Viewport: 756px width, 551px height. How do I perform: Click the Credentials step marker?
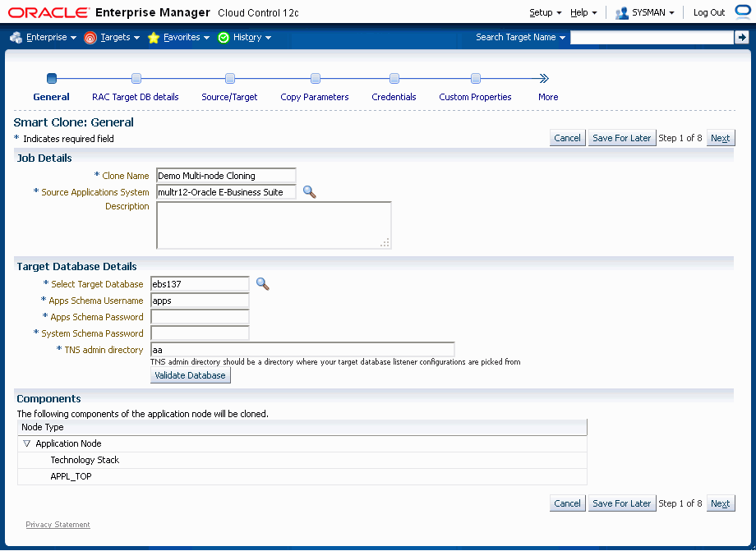click(x=394, y=78)
